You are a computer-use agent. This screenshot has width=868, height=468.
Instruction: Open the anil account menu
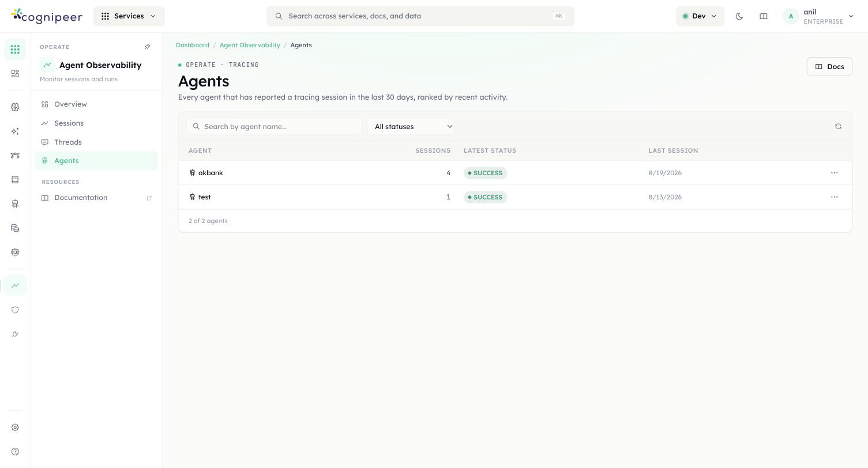[x=818, y=16]
